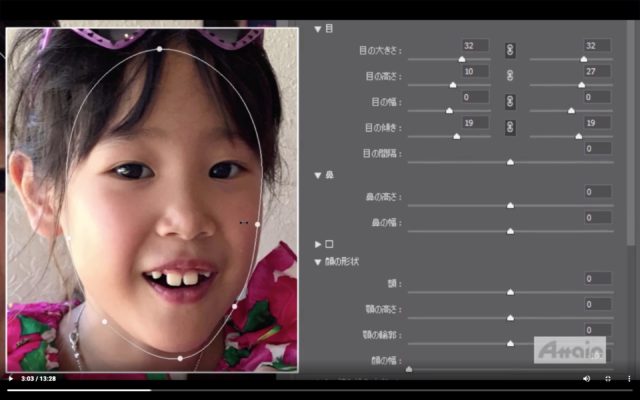The image size is (640, 400).
Task: Toggle link icon for 目の高さ
Action: pyautogui.click(x=510, y=76)
